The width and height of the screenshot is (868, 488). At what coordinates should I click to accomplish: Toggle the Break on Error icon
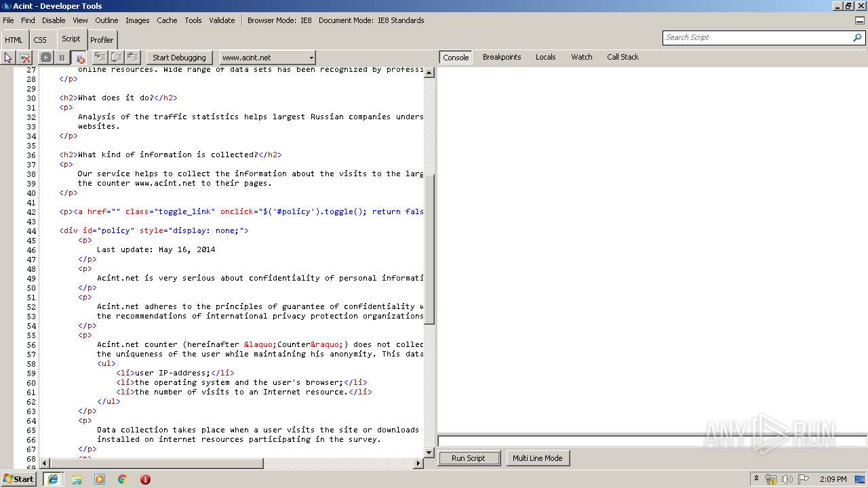click(x=79, y=58)
